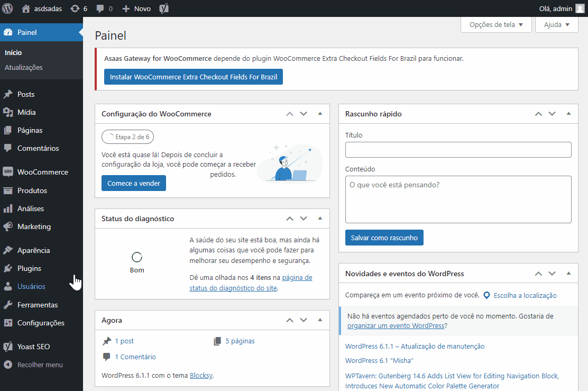
Task: Move Configuração do WooCommerce panel down
Action: (x=304, y=114)
